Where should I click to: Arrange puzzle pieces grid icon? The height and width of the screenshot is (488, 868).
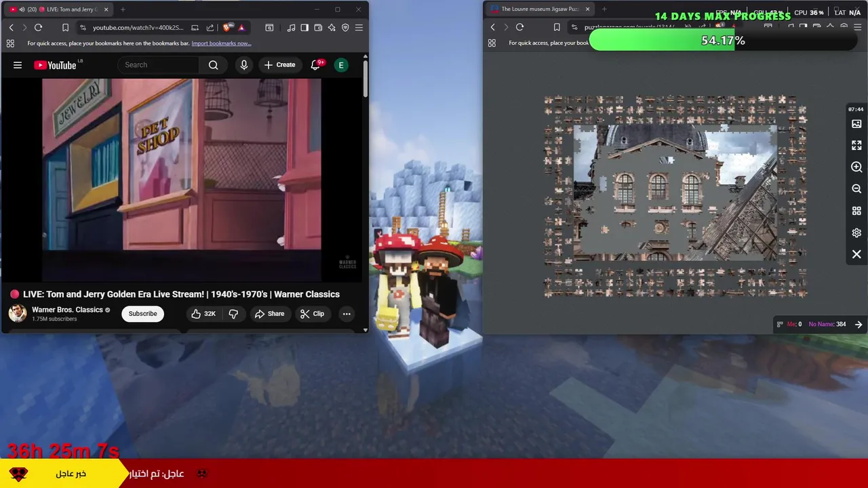pos(856,211)
